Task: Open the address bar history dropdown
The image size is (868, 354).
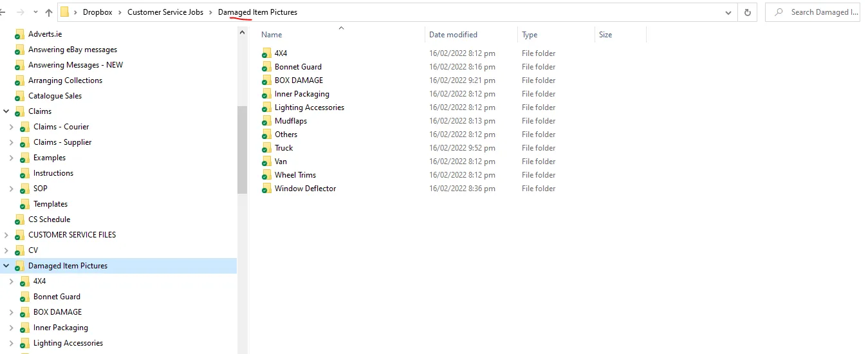Action: [x=728, y=12]
